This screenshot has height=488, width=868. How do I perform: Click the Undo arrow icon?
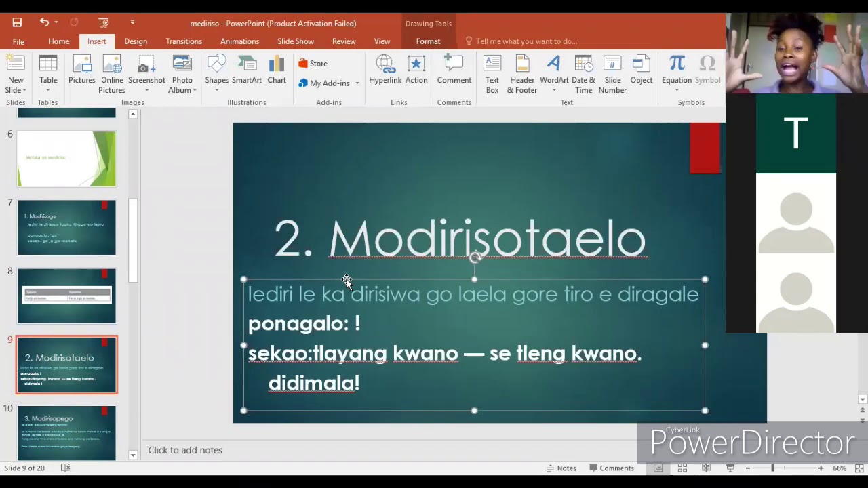point(43,23)
